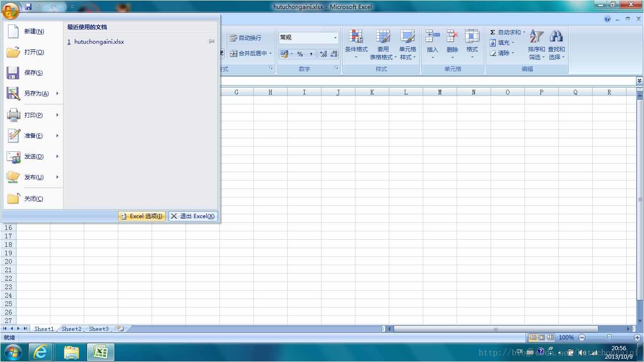The height and width of the screenshot is (362, 644).
Task: Click the Excel 选项(I) button
Action: [142, 216]
